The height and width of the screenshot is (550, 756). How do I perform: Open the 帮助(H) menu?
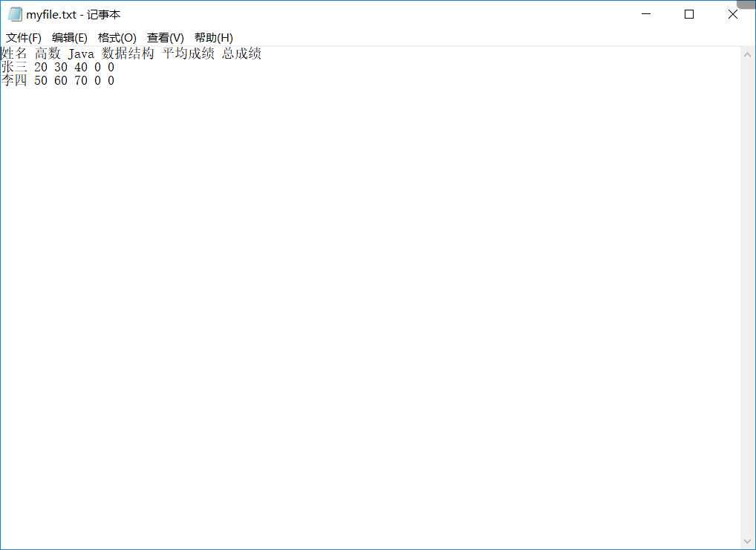pyautogui.click(x=214, y=38)
